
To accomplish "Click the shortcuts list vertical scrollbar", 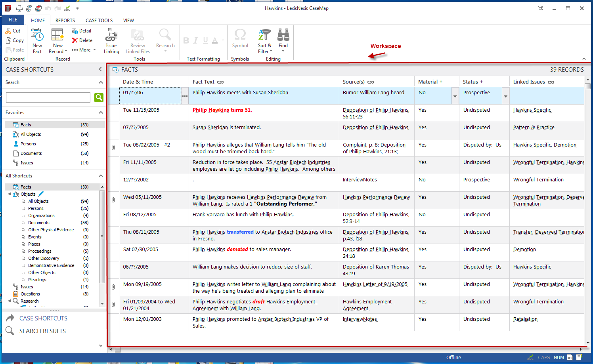I will tap(102, 237).
